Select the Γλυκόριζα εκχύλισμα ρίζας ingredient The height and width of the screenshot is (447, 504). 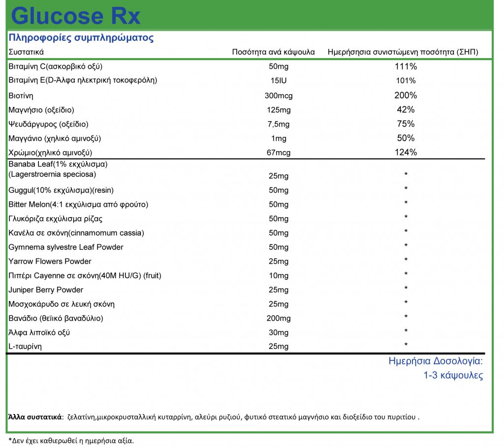[x=55, y=219]
